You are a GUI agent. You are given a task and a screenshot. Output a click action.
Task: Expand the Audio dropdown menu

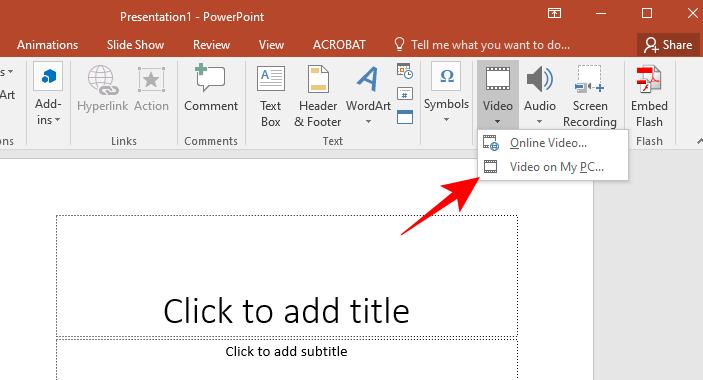pos(539,121)
